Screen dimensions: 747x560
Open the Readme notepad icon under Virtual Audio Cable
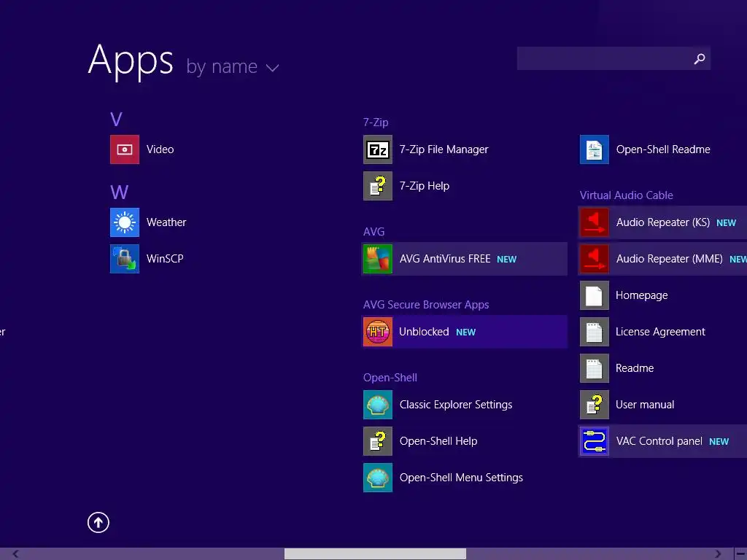(594, 368)
